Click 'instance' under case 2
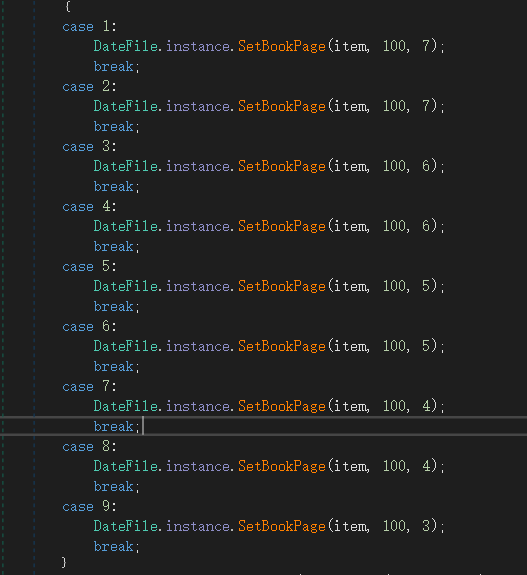527x575 pixels. point(198,106)
